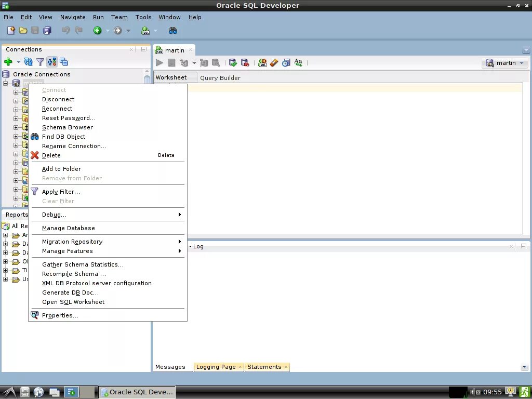Collapse the martin connection tree node
This screenshot has width=532, height=399.
coord(5,83)
